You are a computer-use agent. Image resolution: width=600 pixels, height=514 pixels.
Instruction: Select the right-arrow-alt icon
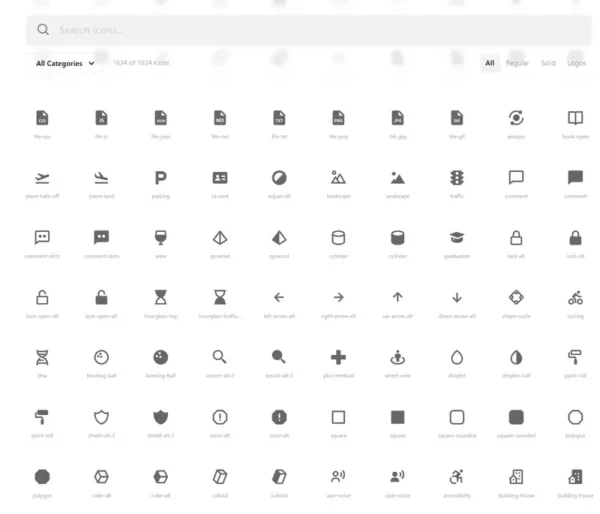click(339, 297)
